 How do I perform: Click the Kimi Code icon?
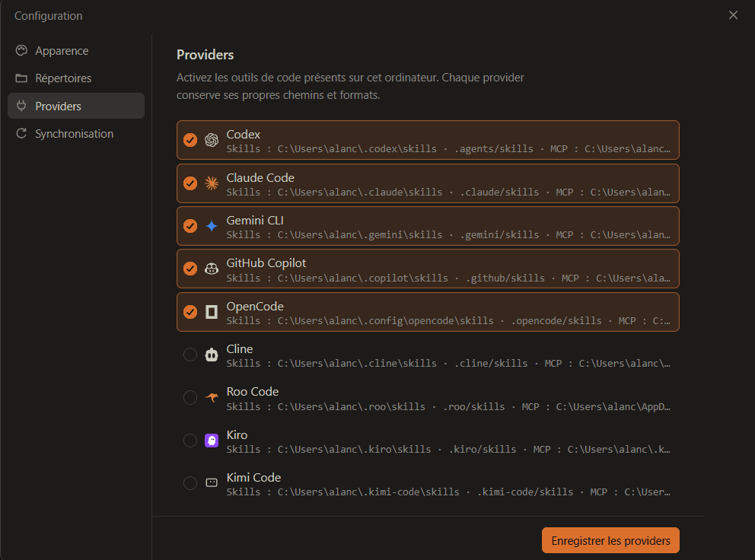(212, 483)
